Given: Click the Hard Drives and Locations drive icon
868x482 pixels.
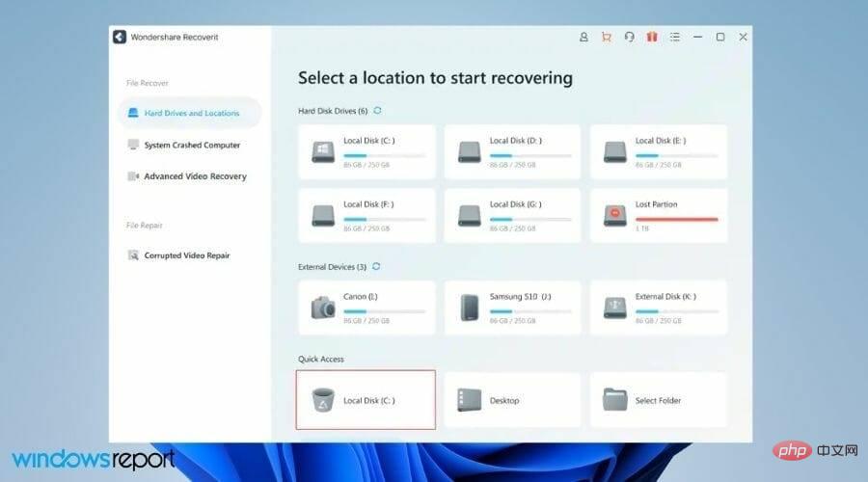Looking at the screenshot, I should pos(133,113).
